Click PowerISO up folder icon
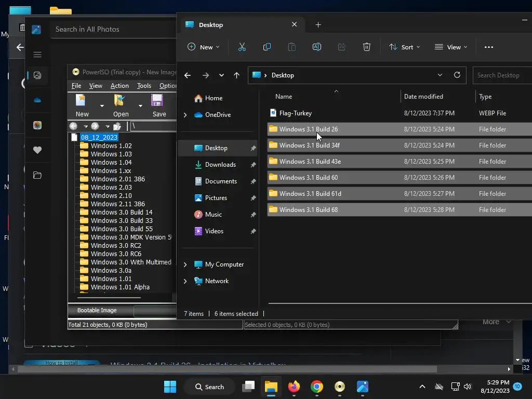 [117, 126]
